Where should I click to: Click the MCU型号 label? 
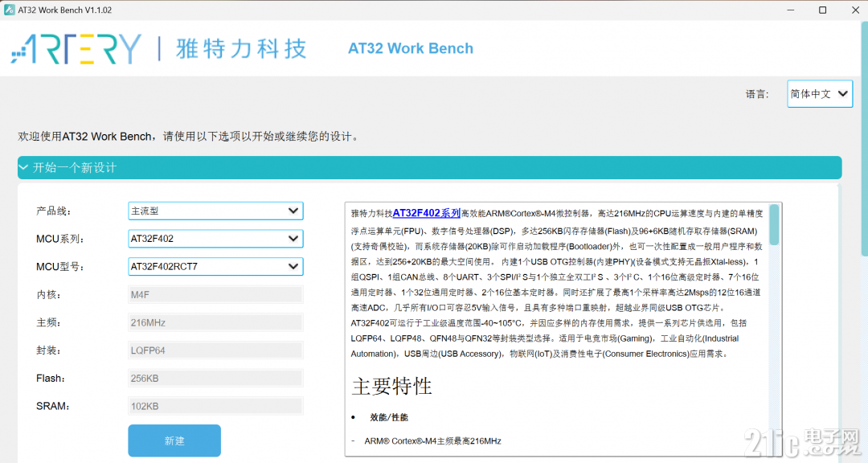[x=59, y=267]
